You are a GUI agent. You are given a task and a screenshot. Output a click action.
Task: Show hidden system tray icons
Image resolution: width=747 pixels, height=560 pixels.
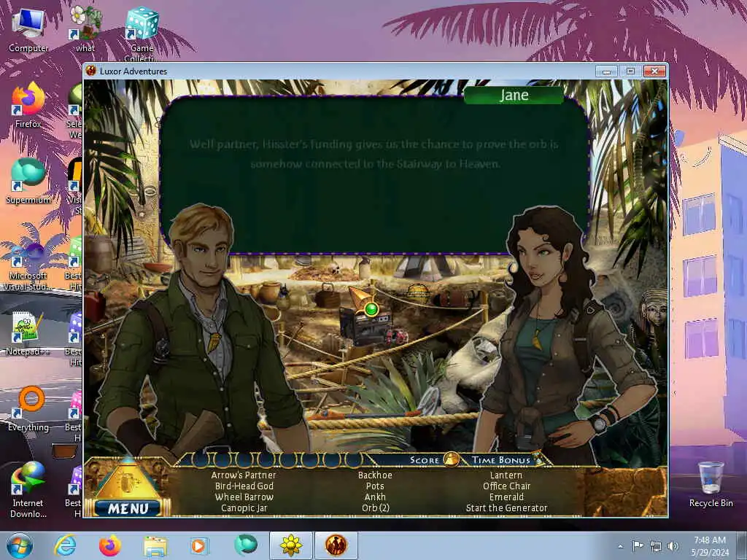click(x=620, y=546)
